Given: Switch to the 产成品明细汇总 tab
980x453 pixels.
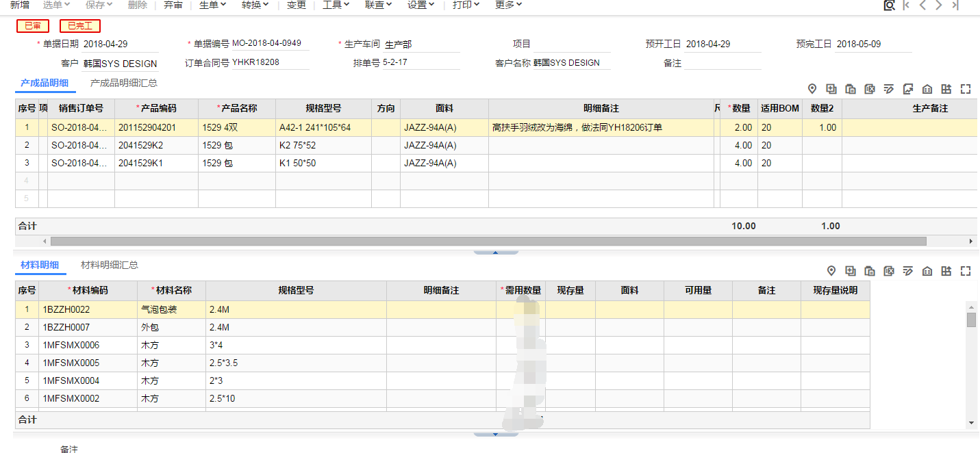Looking at the screenshot, I should tap(124, 83).
